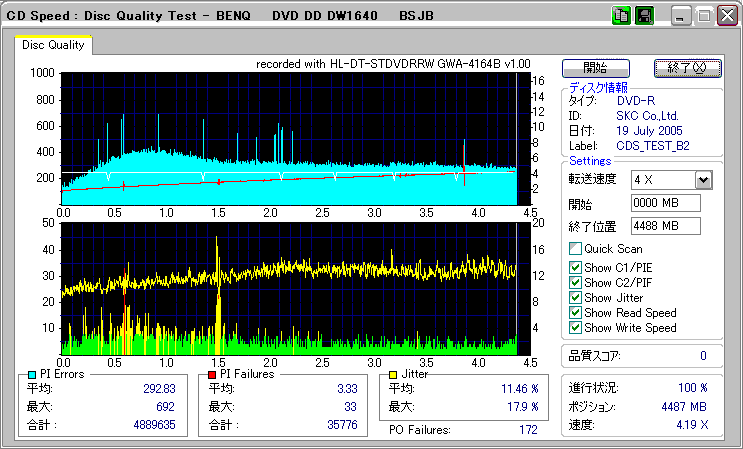Viewport: 743px width, 449px height.
Task: Toggle Show Read Speed checkbox
Action: [575, 313]
